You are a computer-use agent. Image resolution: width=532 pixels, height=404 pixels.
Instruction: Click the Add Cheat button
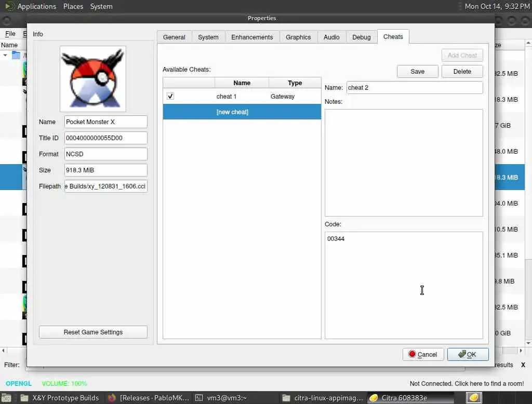click(x=462, y=55)
